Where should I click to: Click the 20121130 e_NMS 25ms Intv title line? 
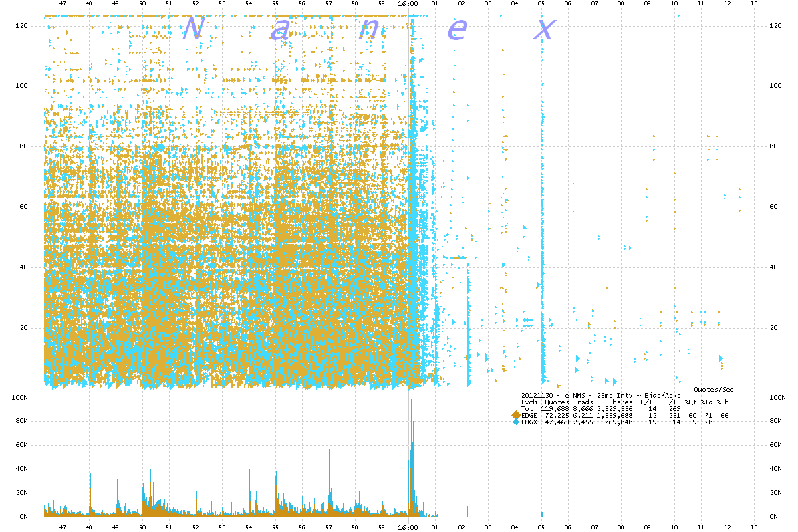coord(601,396)
